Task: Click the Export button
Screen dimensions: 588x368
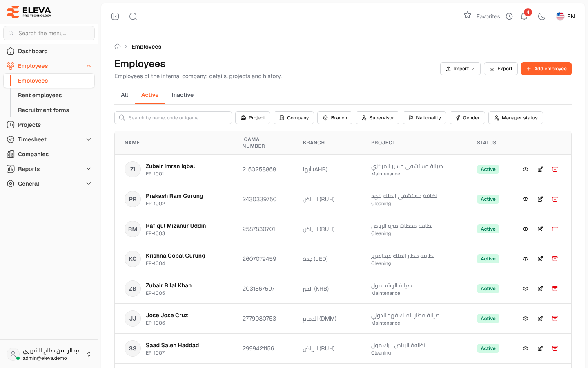Action: 501,69
